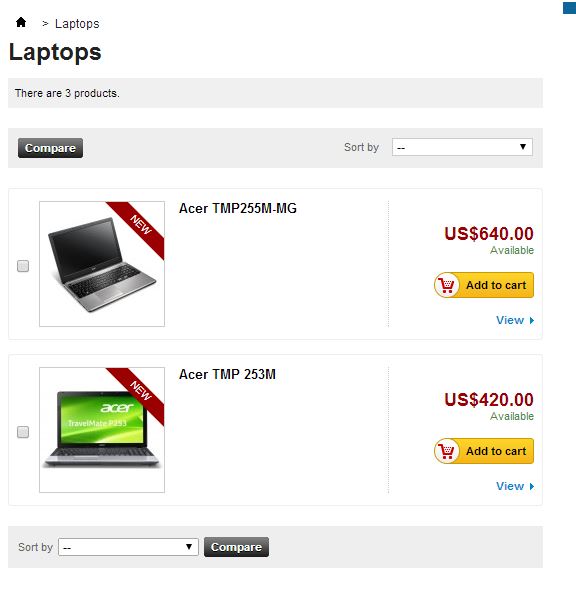Add Acer TMP255M-MG to cart
This screenshot has height=609, width=576.
(x=484, y=285)
